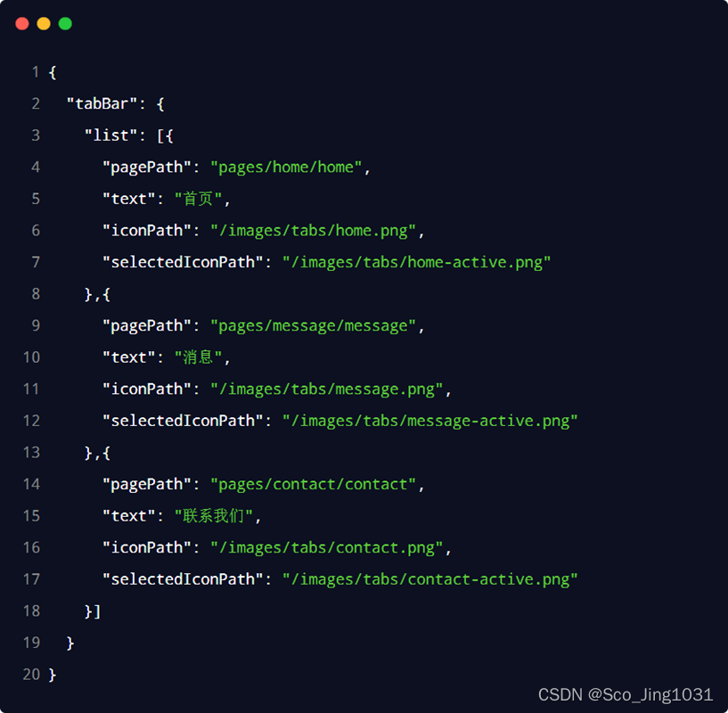Click the "tabBar" key on line 2
Image resolution: width=728 pixels, height=713 pixels.
(x=102, y=103)
